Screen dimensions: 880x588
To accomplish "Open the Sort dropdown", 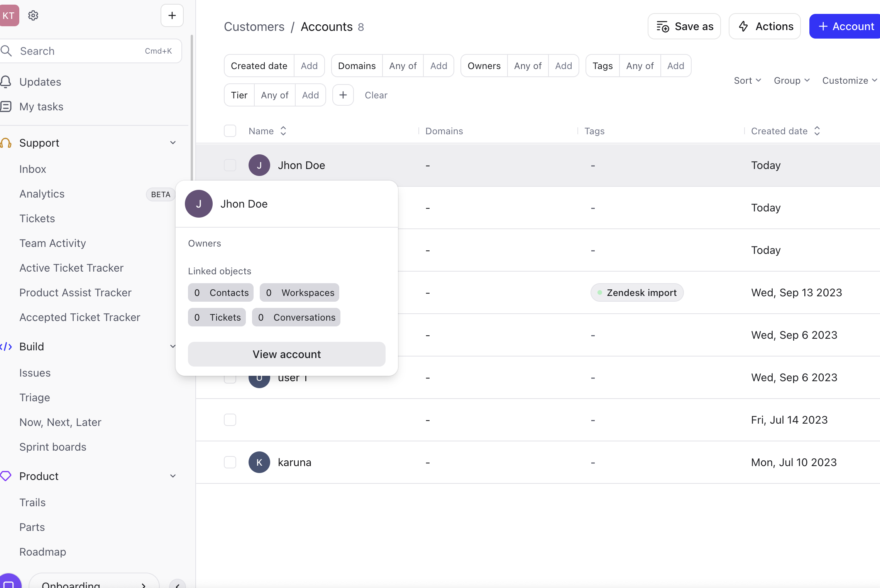I will point(746,80).
